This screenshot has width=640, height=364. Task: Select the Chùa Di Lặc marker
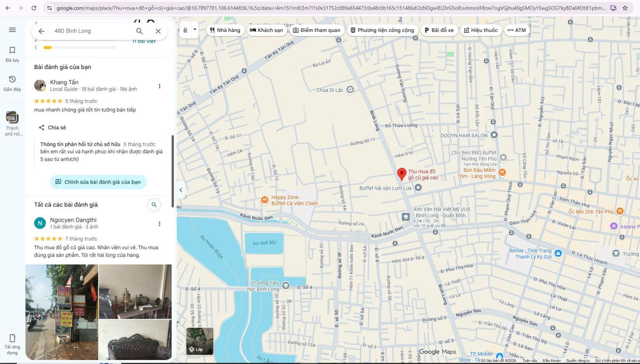[350, 90]
